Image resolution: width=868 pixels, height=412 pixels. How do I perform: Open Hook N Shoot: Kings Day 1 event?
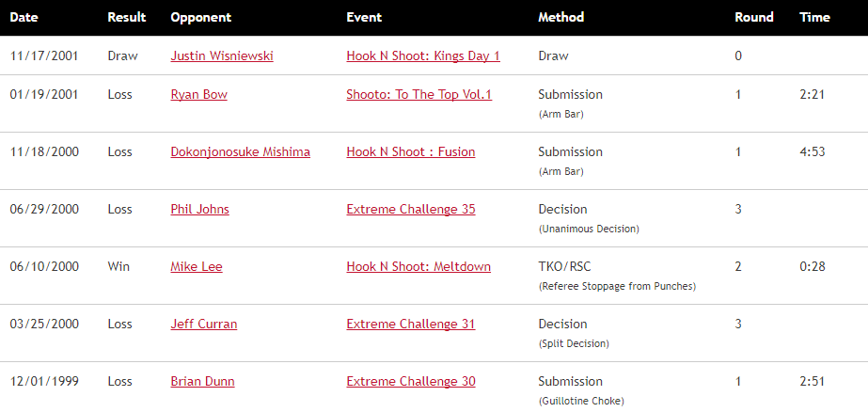click(x=423, y=55)
